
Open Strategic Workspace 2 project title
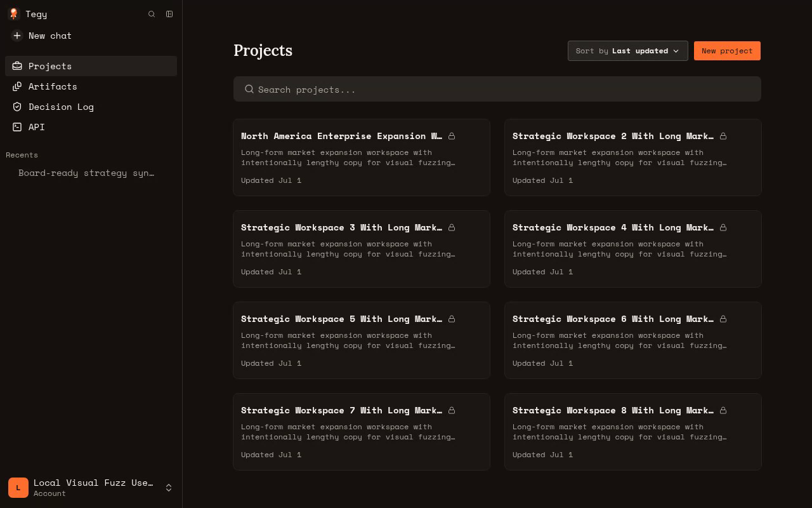[613, 136]
